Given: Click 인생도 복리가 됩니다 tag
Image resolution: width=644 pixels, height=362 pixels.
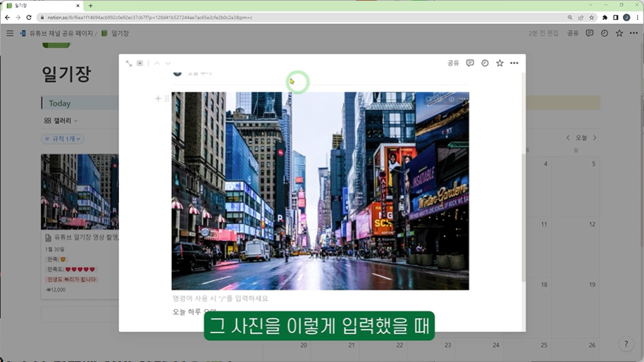Looking at the screenshot, I should 71,279.
